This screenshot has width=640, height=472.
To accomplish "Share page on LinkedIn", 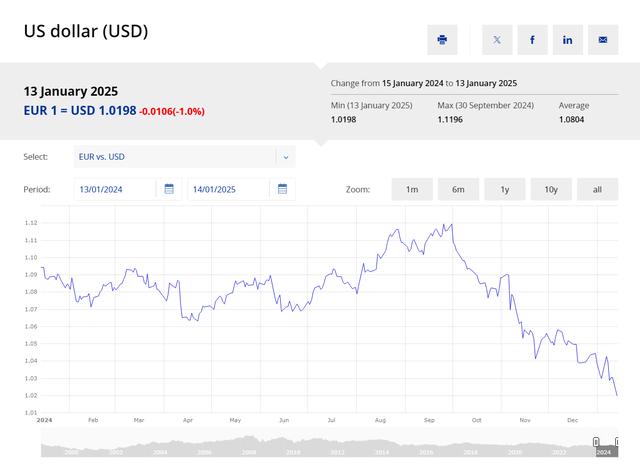I will pos(568,40).
